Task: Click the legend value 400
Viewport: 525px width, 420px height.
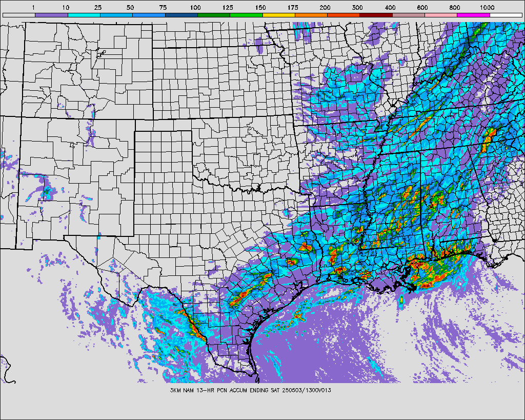Action: tap(390, 8)
